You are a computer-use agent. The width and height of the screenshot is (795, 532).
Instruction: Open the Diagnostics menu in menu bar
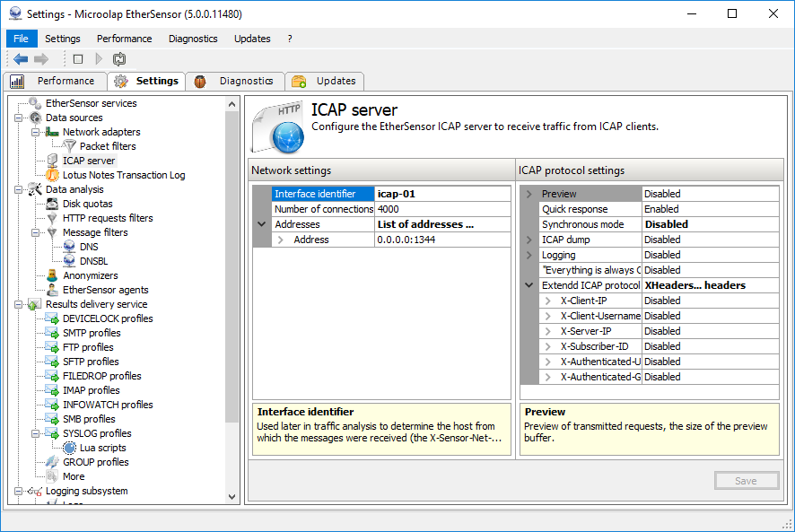click(x=193, y=39)
